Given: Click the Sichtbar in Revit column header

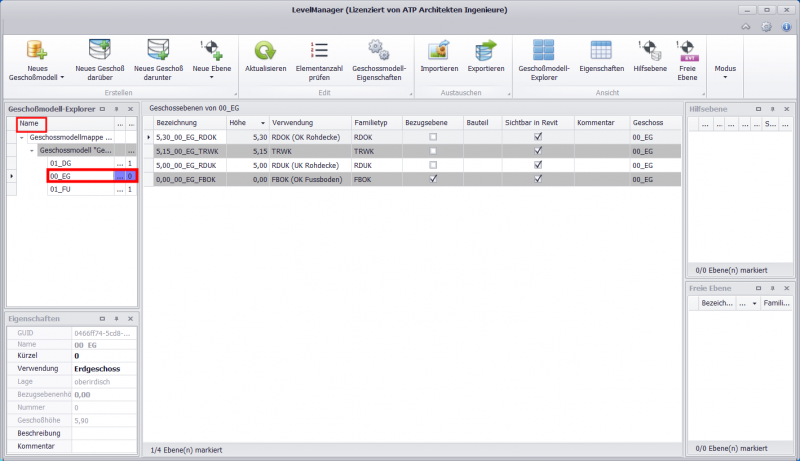Looking at the screenshot, I should tap(538, 123).
